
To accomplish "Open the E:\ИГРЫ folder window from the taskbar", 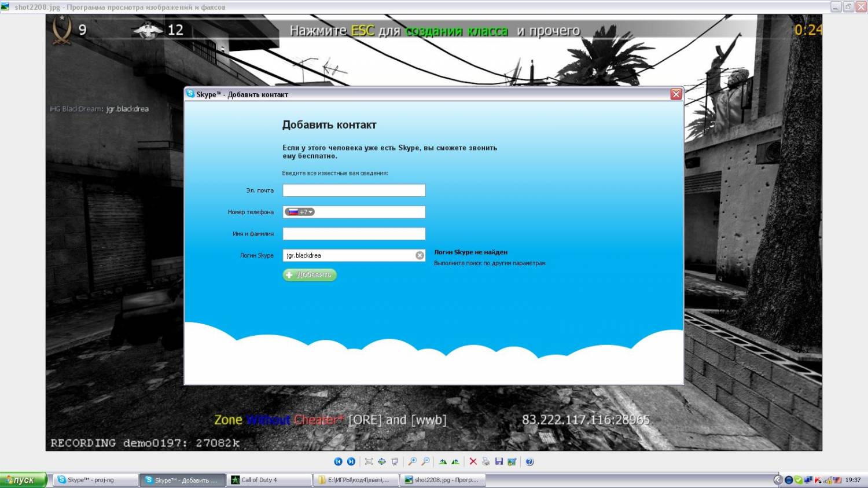I will [x=356, y=480].
